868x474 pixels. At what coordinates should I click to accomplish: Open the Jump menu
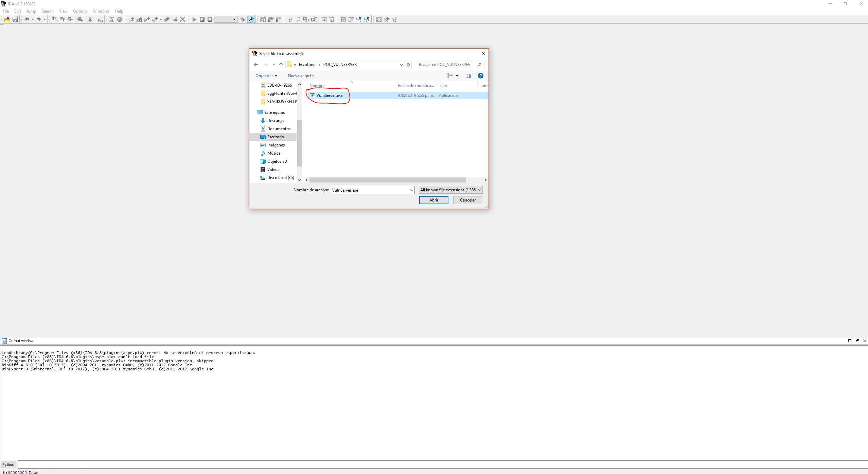click(x=31, y=11)
